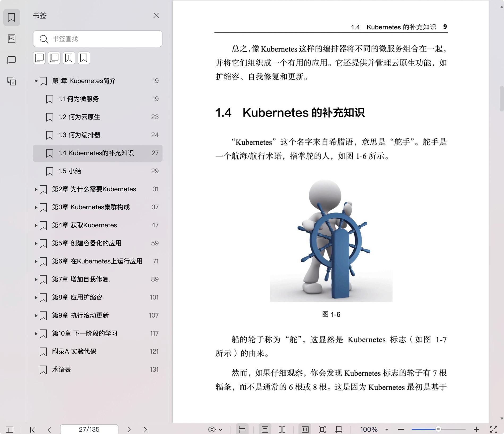Image resolution: width=504 pixels, height=434 pixels.
Task: Enter full screen mode icon
Action: tap(494, 429)
